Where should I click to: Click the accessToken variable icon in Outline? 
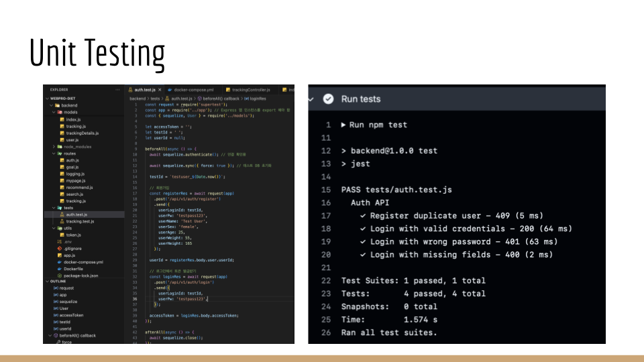55,315
